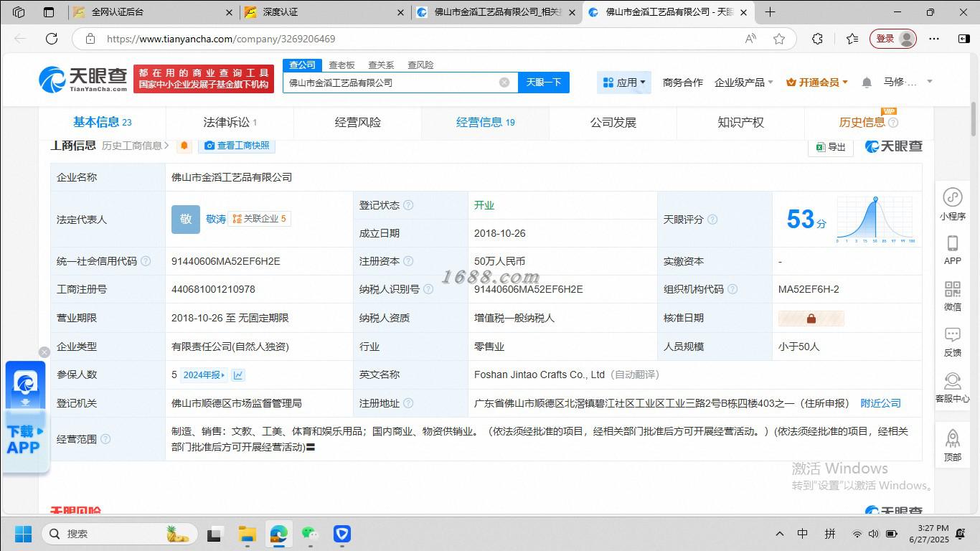View site information lock icon
The width and height of the screenshot is (980, 551).
(x=90, y=39)
